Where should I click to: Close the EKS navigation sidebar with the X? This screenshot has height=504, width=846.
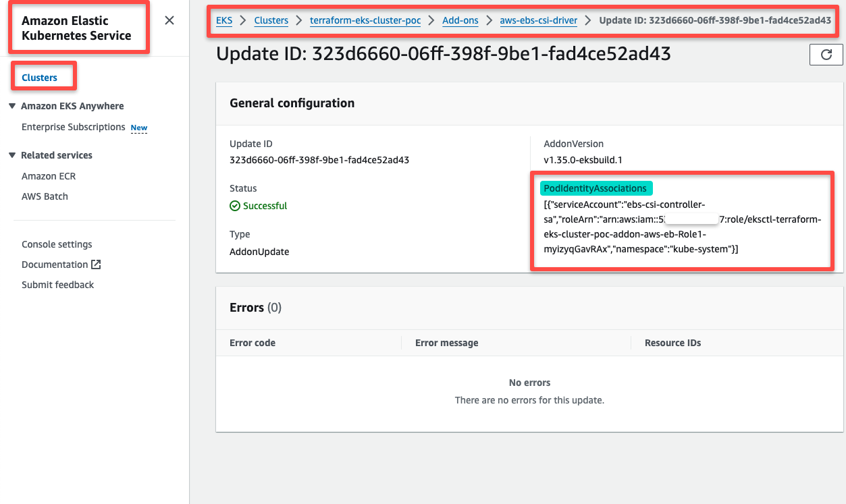169,20
